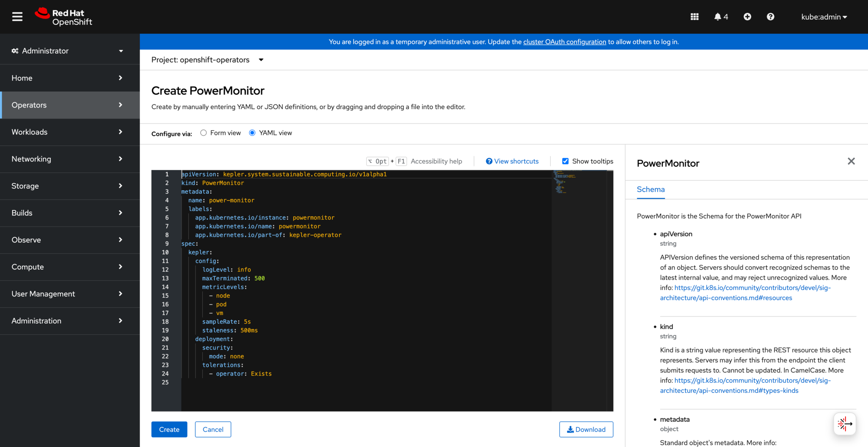The height and width of the screenshot is (447, 868).
Task: Open the cluster OAuth configuration link
Action: click(564, 42)
